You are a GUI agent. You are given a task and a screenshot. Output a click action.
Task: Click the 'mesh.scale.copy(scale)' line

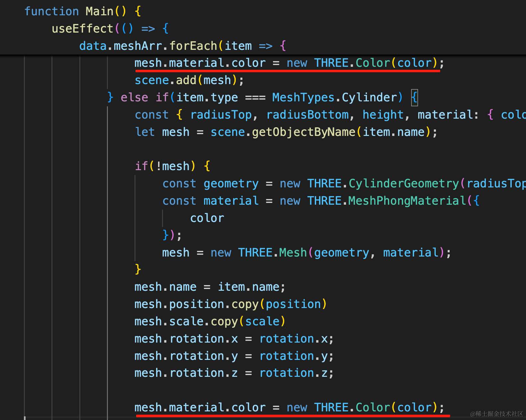point(210,322)
